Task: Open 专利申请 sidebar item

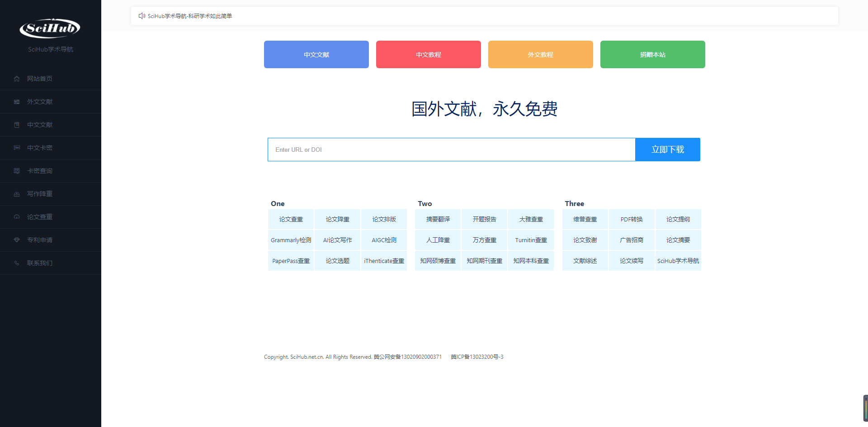Action: coord(51,240)
